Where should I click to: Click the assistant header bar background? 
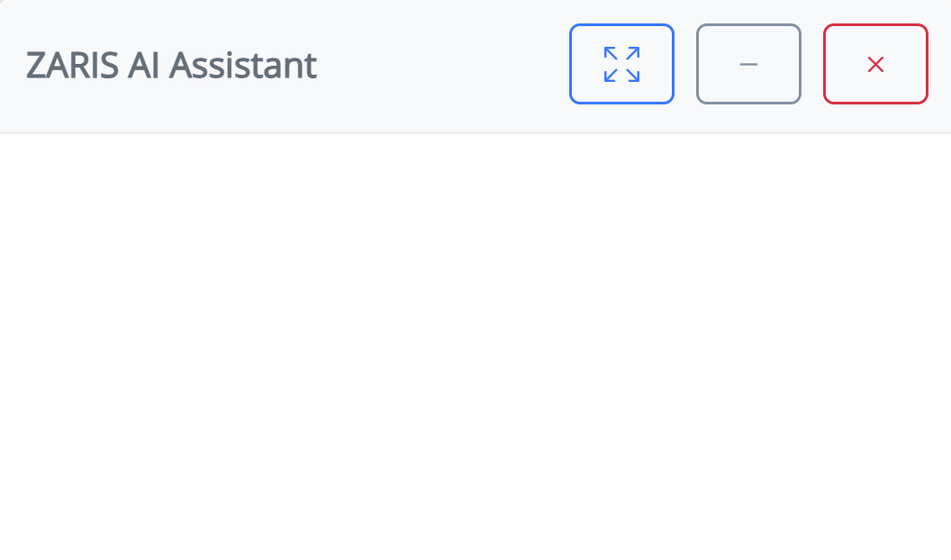pos(443,65)
